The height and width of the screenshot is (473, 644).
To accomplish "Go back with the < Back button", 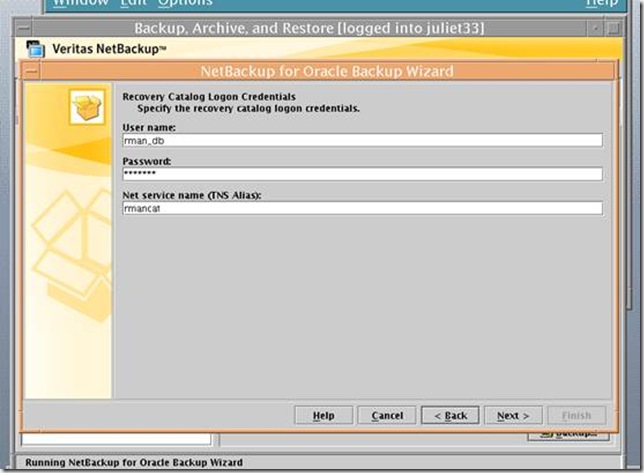I will tap(450, 416).
